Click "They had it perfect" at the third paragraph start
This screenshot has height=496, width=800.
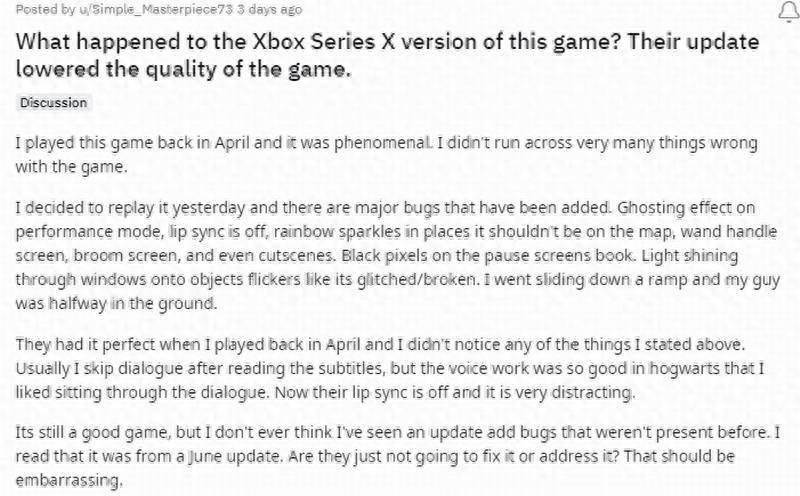coord(85,344)
